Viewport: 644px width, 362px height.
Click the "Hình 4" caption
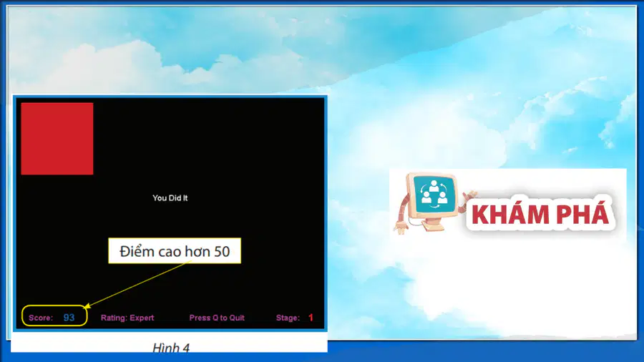click(171, 348)
